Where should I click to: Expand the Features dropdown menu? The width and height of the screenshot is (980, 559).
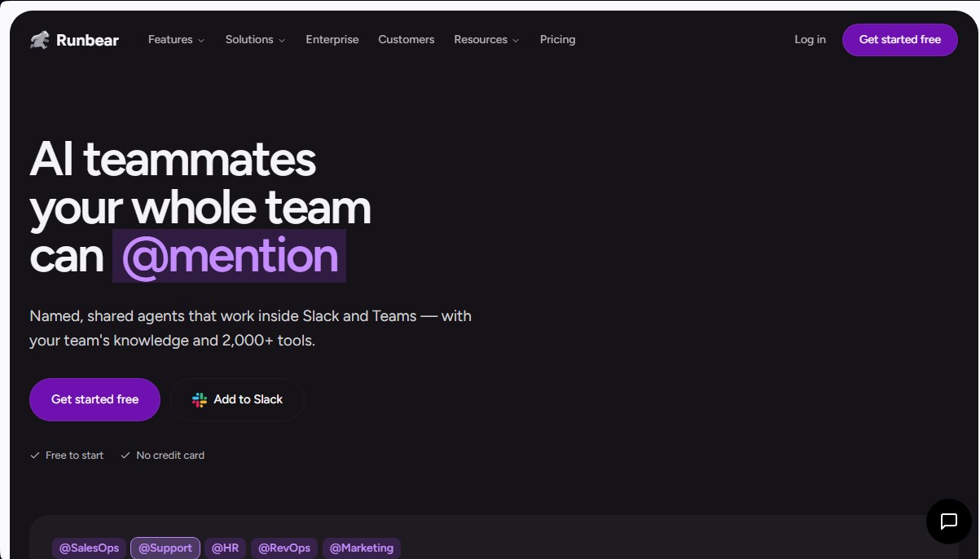click(176, 39)
